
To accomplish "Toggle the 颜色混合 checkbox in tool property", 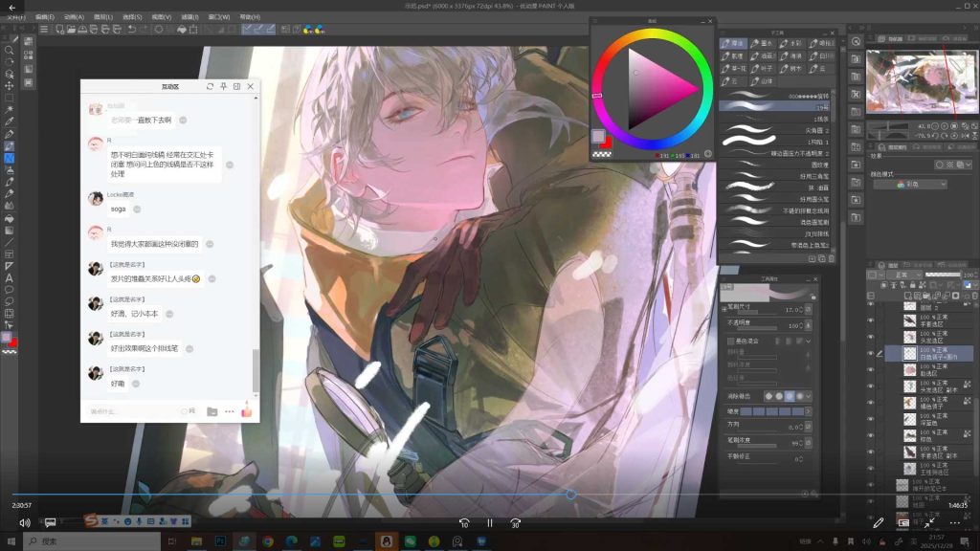I will point(730,342).
